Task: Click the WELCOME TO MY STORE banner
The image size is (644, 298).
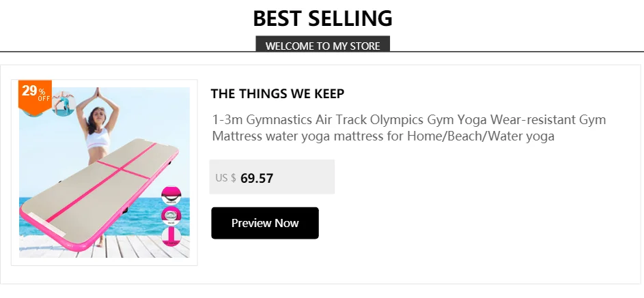Action: 322,46
